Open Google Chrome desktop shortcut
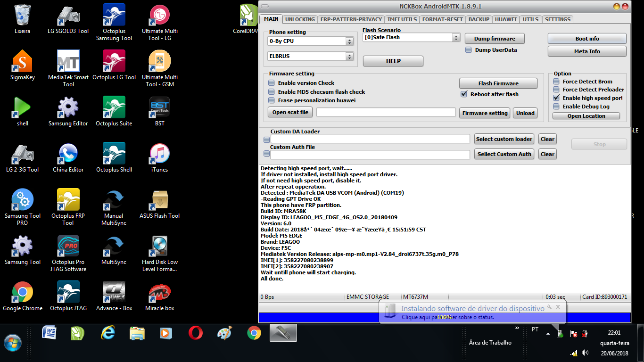 [x=22, y=296]
